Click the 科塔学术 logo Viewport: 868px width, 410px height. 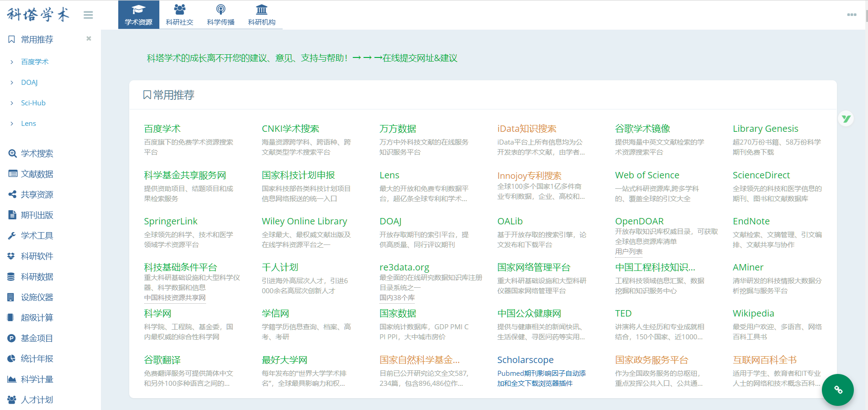(38, 15)
